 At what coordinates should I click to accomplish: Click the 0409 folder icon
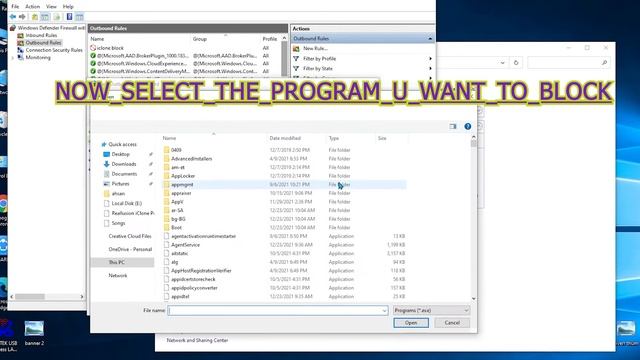pyautogui.click(x=167, y=150)
